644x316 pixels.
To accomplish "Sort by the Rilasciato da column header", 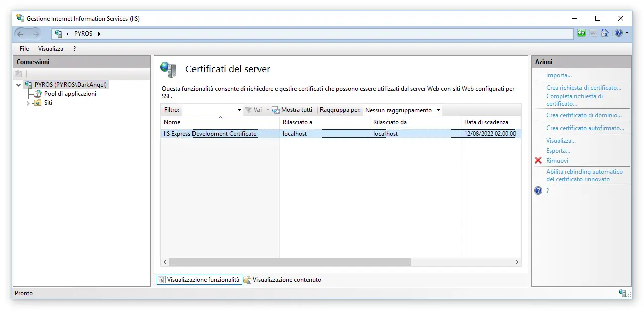I will (415, 122).
